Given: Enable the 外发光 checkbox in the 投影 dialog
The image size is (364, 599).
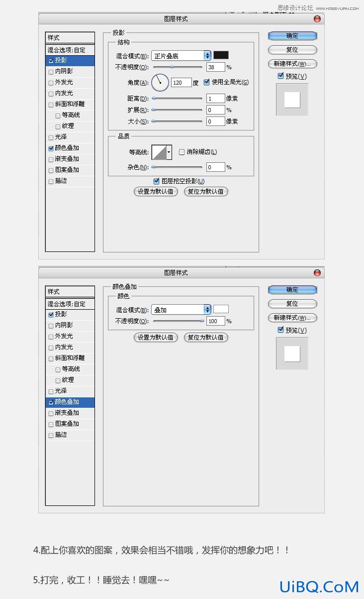Looking at the screenshot, I should point(51,82).
